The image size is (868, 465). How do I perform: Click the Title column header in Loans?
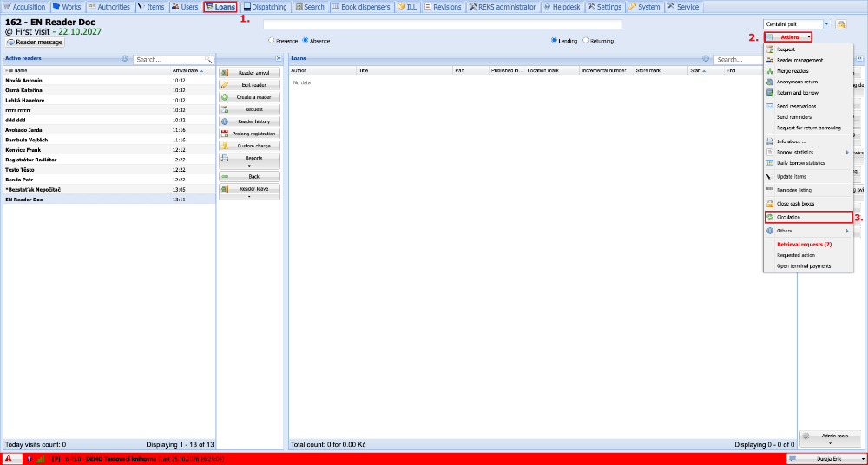click(x=404, y=71)
